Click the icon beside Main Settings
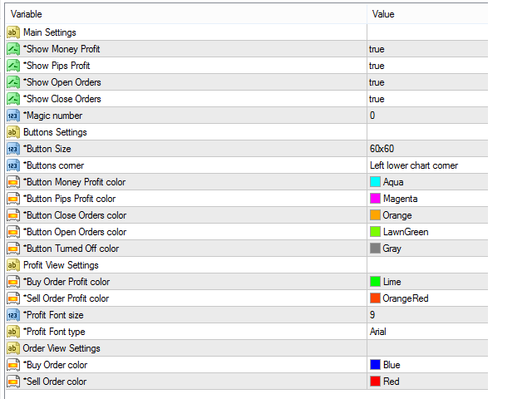Screen dimensions: 532x399 (x=13, y=32)
